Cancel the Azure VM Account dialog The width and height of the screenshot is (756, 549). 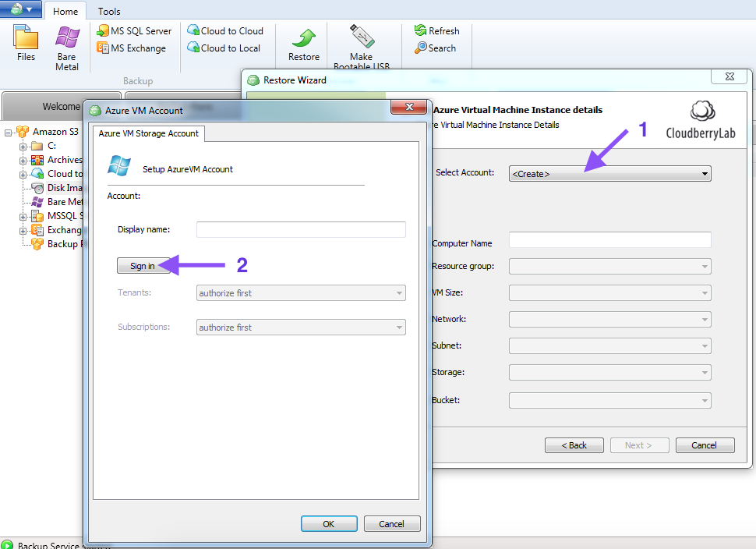click(391, 524)
